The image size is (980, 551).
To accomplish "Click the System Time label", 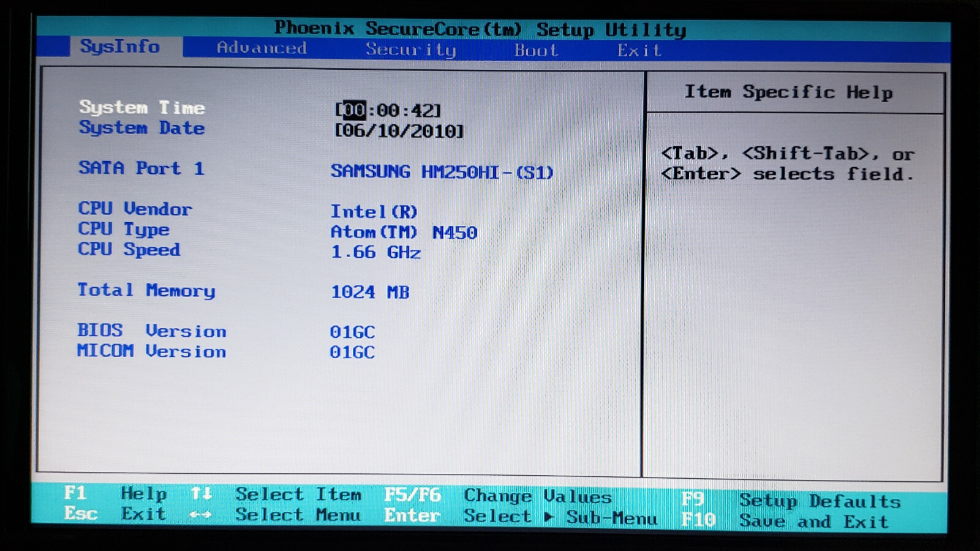I will (142, 107).
